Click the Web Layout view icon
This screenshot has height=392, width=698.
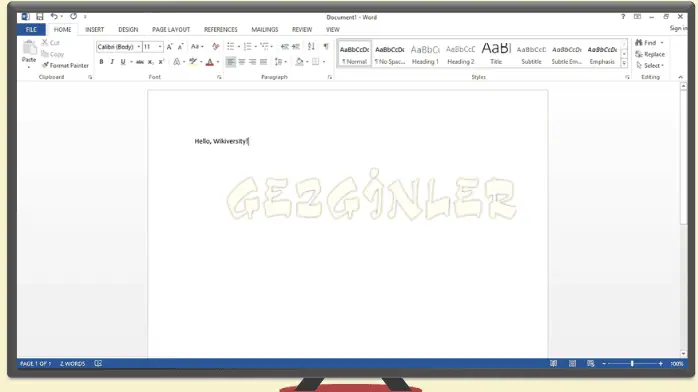click(591, 364)
